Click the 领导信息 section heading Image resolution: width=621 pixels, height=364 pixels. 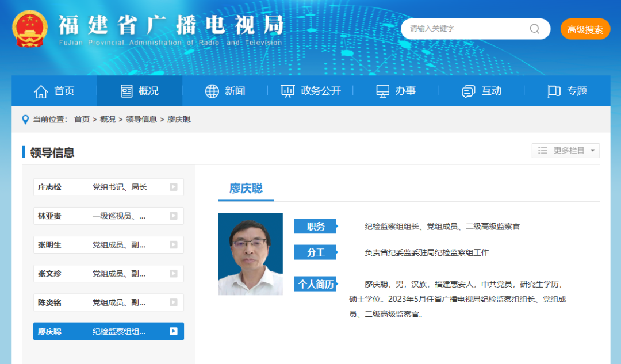[x=52, y=152]
